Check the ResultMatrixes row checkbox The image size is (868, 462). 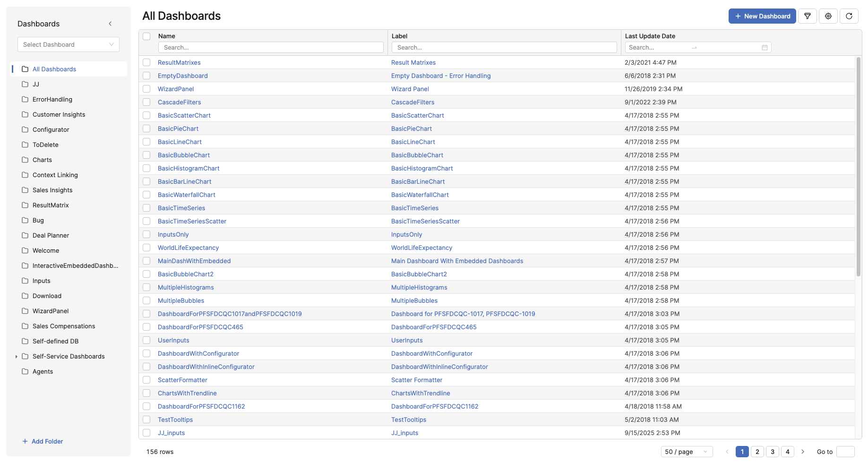tap(146, 62)
